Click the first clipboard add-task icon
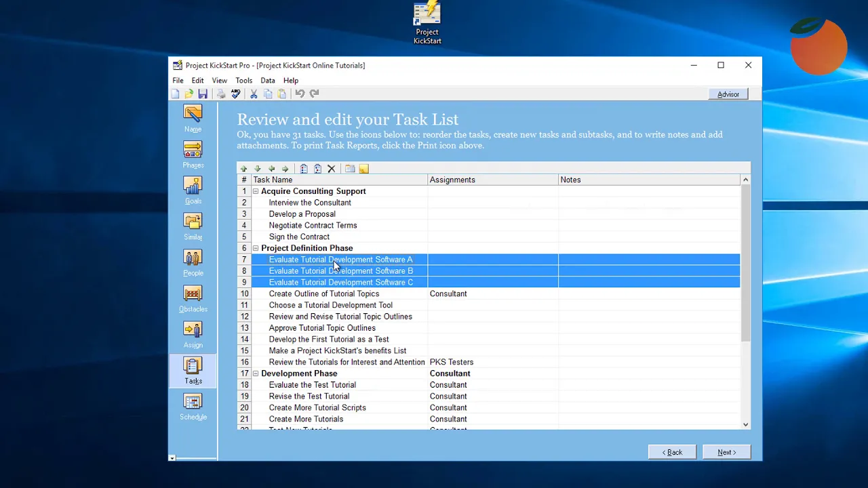This screenshot has width=868, height=488. (304, 169)
